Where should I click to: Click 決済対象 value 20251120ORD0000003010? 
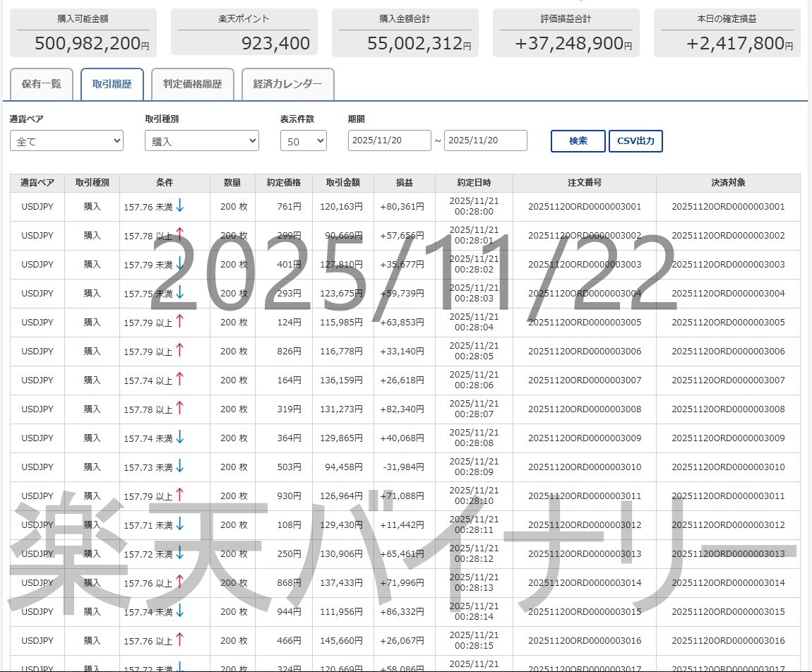pyautogui.click(x=728, y=467)
